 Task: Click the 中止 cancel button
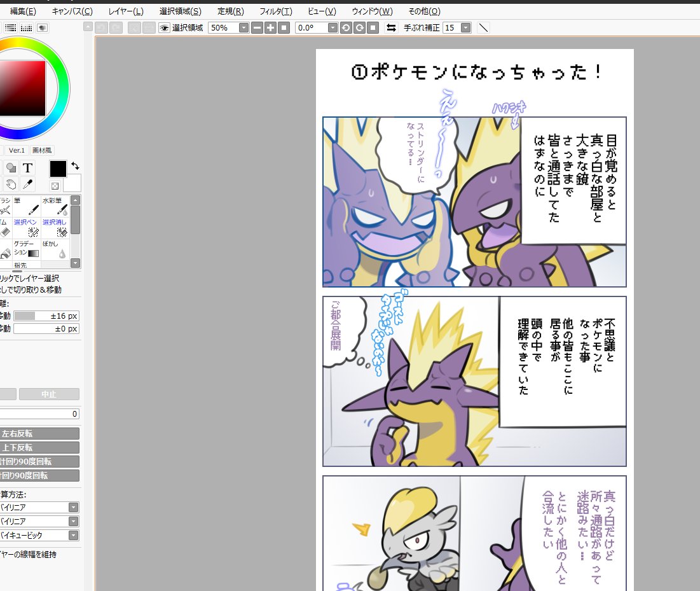49,394
